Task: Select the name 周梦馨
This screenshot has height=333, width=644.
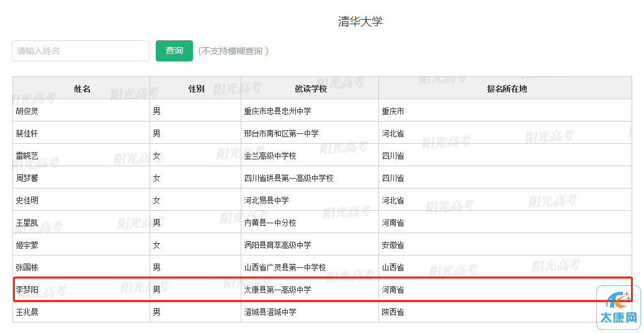Action: pos(27,178)
